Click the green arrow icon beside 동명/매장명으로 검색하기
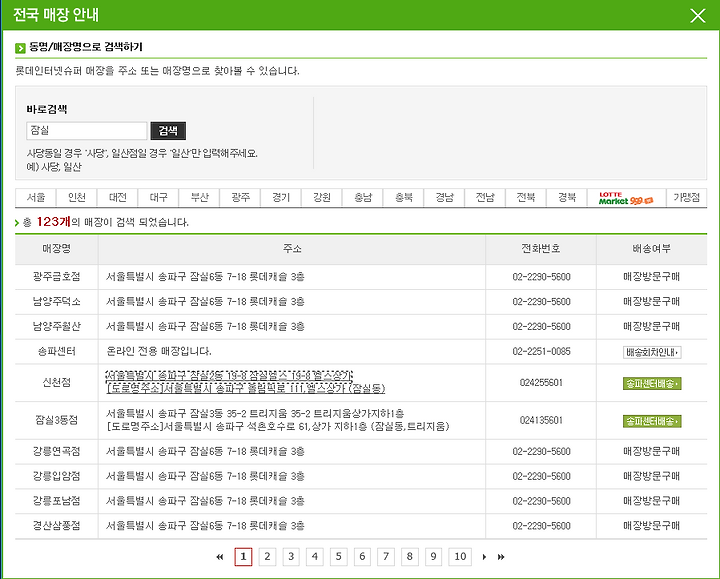Screen dimensions: 720x579 pyautogui.click(x=20, y=48)
